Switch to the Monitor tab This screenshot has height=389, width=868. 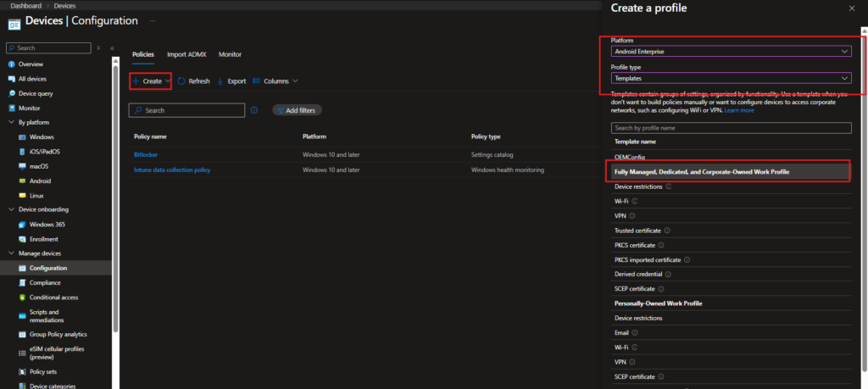click(230, 54)
